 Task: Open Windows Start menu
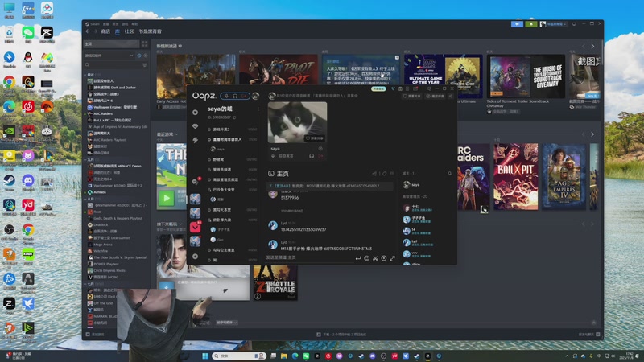point(205,356)
